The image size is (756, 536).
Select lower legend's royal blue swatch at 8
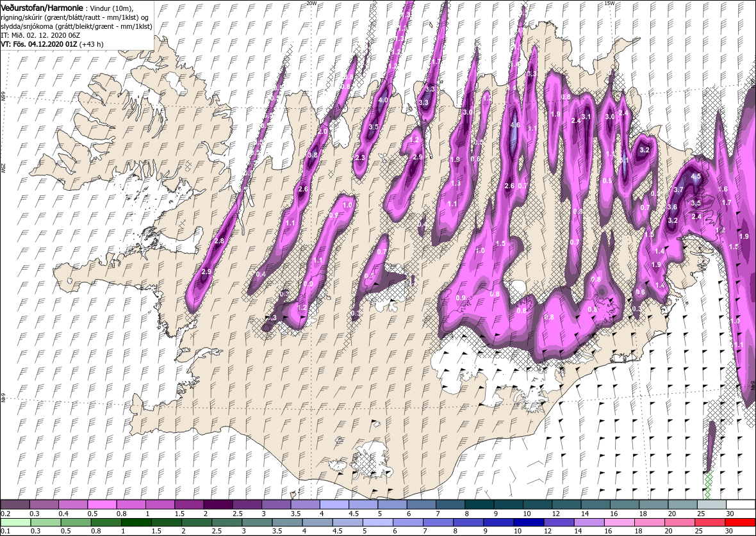468,523
